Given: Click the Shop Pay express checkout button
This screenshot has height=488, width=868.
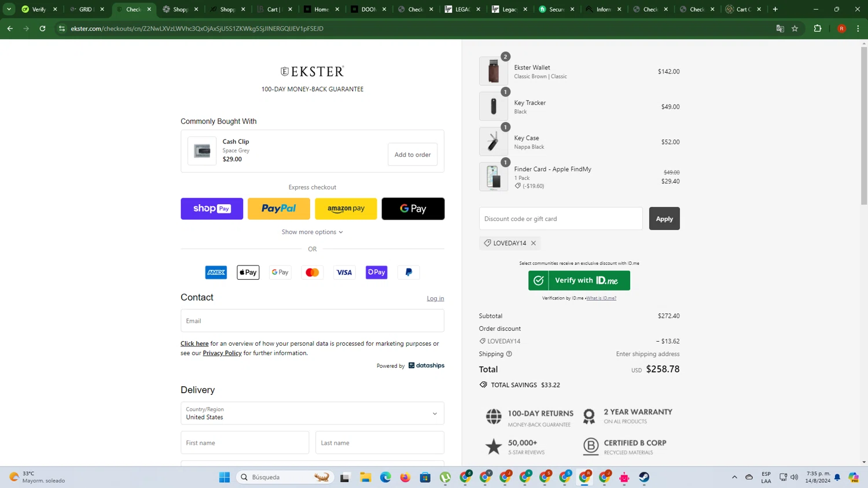Looking at the screenshot, I should (212, 209).
